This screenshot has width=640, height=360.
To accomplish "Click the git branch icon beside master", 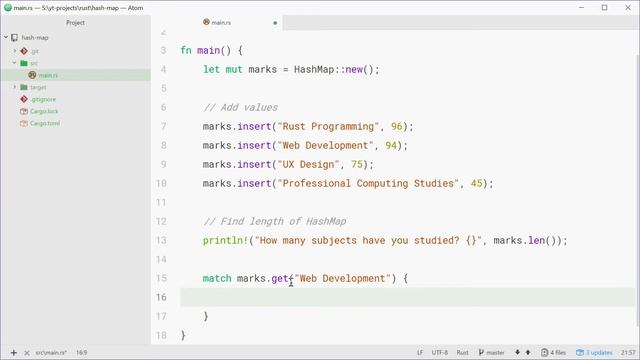I will (481, 353).
